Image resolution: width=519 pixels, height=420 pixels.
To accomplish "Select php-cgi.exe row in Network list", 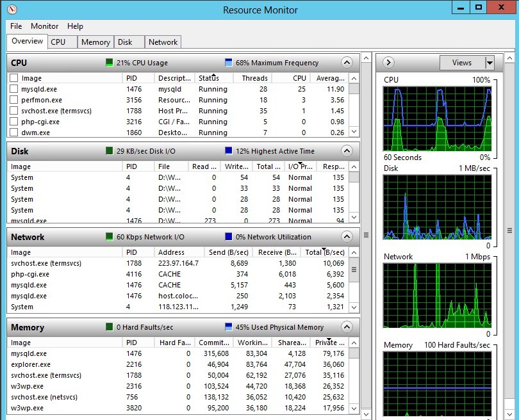I will [x=178, y=274].
